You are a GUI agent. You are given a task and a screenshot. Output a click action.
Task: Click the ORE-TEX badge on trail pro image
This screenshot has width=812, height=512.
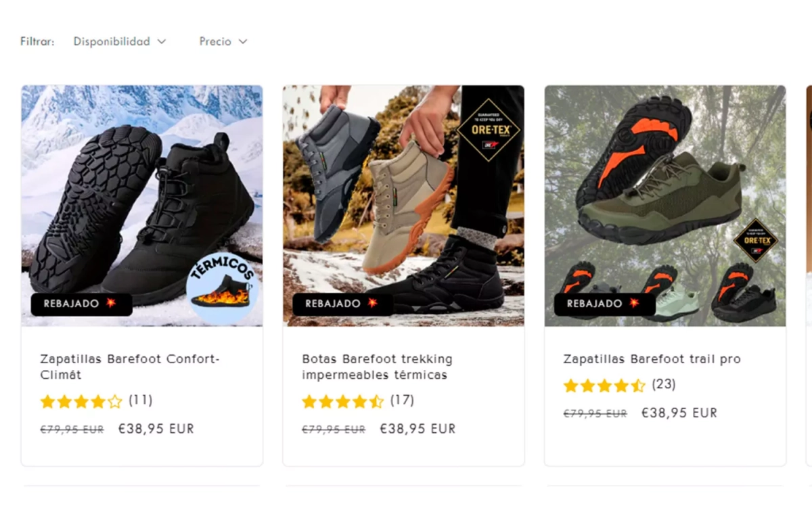[756, 241]
